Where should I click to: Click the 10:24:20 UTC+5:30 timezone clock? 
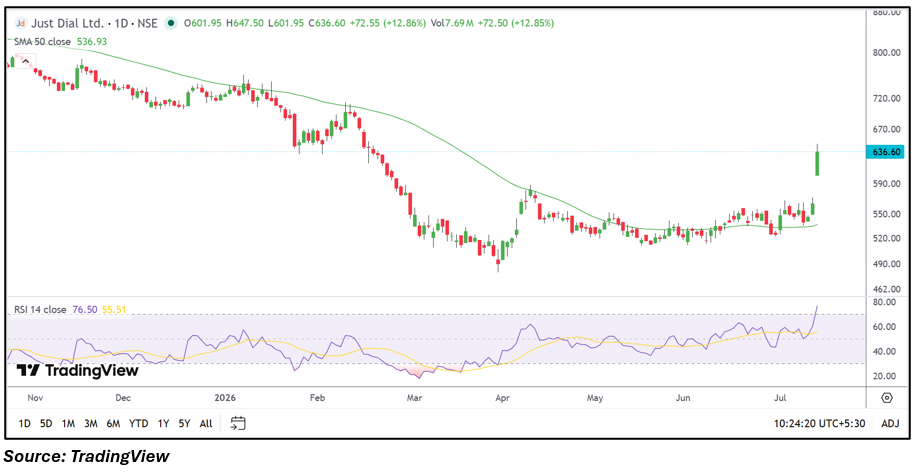820,424
